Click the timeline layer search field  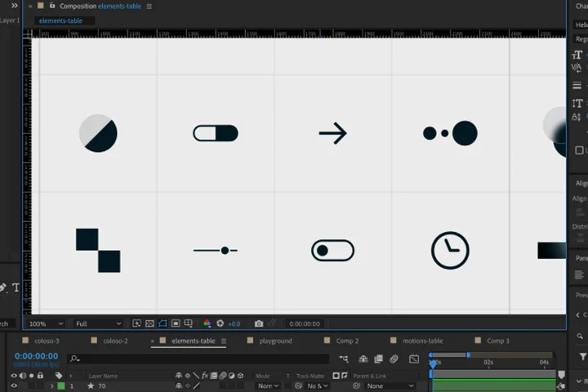[x=198, y=359]
